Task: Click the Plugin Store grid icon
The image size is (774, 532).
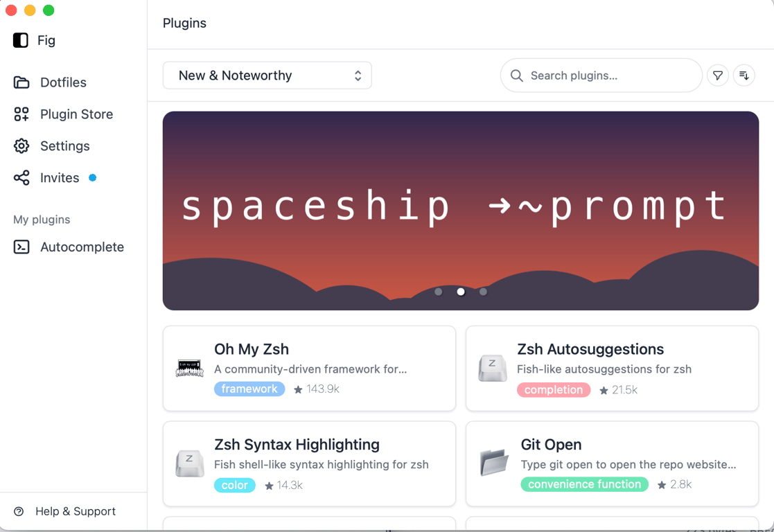Action: (x=21, y=114)
